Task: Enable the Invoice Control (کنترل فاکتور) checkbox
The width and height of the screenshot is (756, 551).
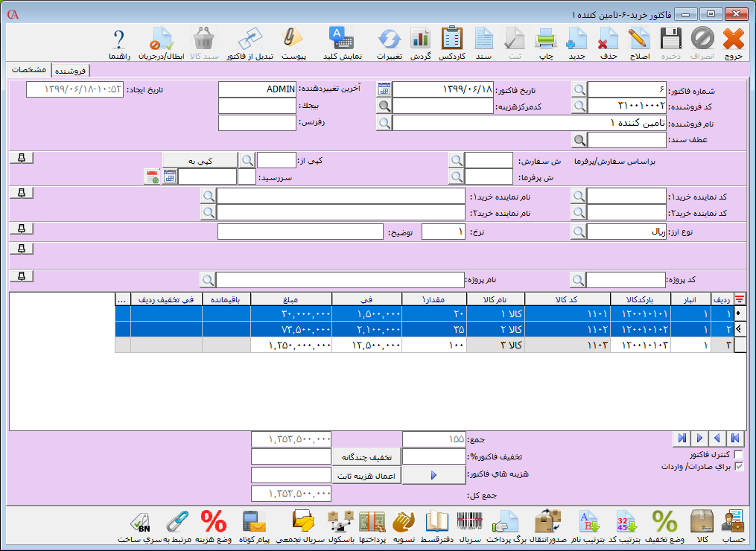Action: [739, 454]
